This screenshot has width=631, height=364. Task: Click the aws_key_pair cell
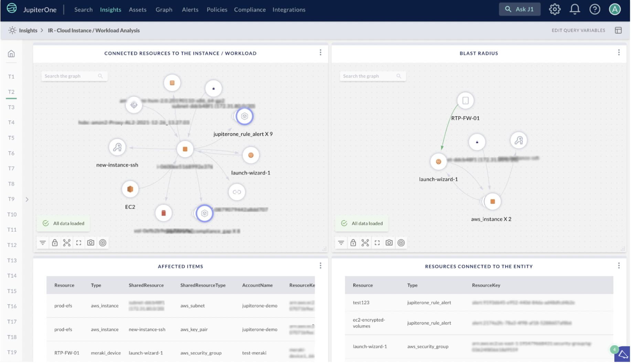[x=194, y=330]
